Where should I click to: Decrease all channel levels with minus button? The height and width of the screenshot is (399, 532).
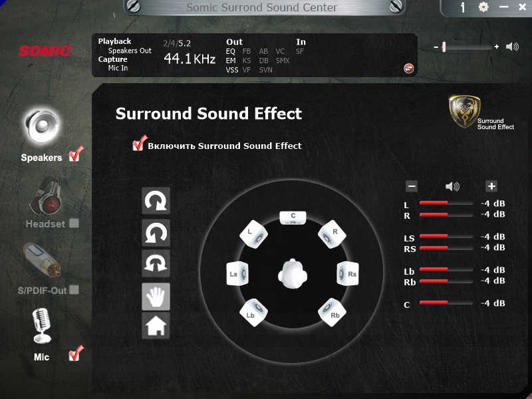tap(412, 186)
